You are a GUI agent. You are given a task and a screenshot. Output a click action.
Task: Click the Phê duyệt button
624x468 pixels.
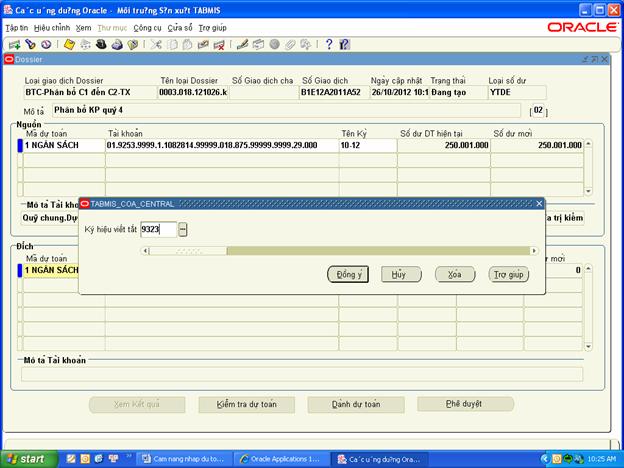465,404
